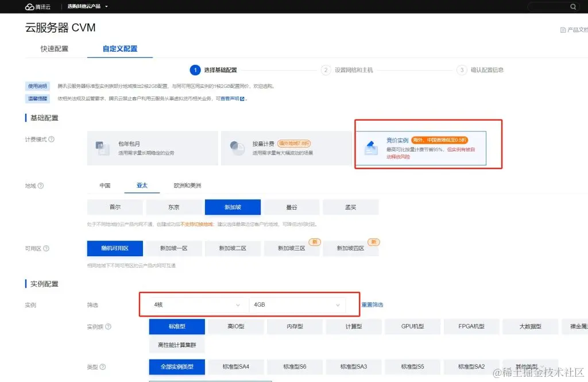This screenshot has height=382, width=588.
Task: Click step 3 circle 确认配置信息
Action: [x=462, y=70]
